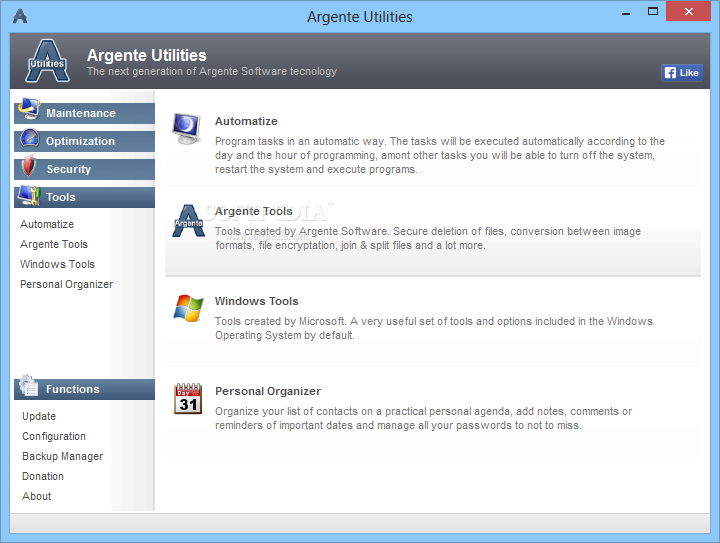
Task: Click the Windows Tools flag icon
Action: [188, 308]
